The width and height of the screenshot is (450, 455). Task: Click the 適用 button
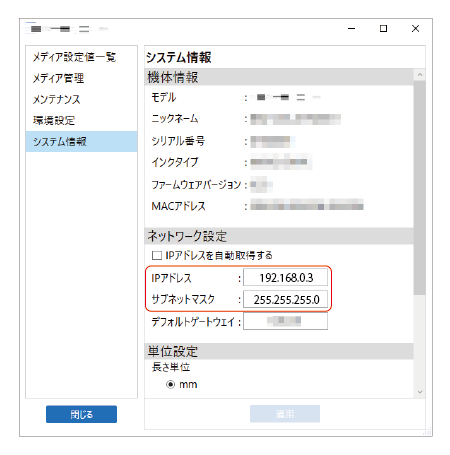pyautogui.click(x=285, y=414)
